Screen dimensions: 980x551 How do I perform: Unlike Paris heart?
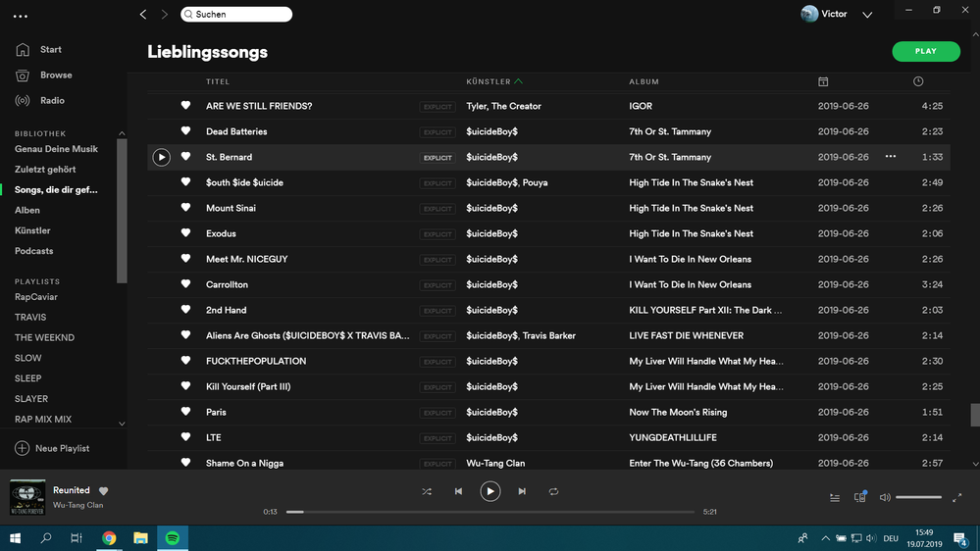(185, 412)
